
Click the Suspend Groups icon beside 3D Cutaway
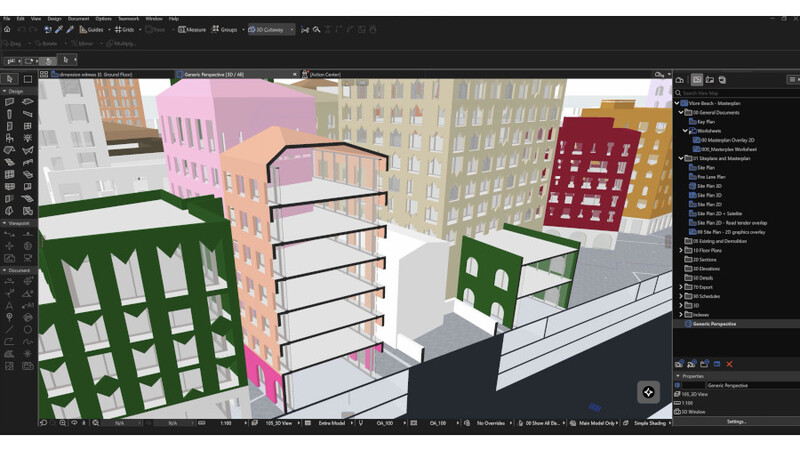pos(305,30)
